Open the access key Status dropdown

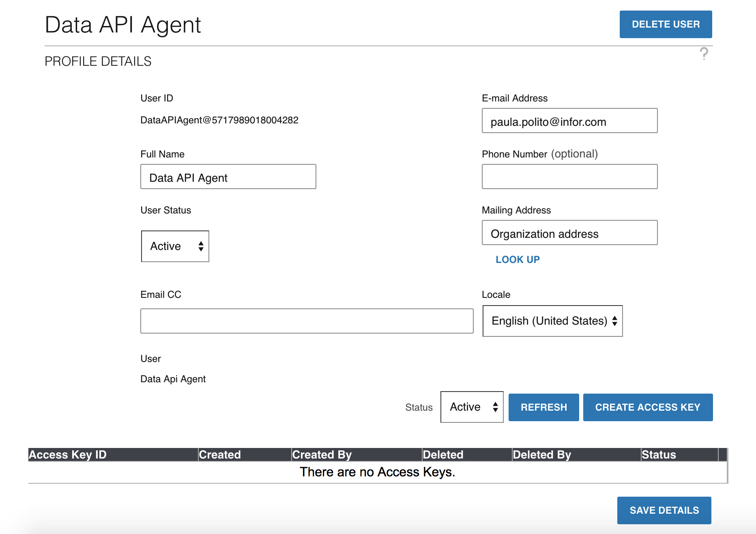[471, 407]
